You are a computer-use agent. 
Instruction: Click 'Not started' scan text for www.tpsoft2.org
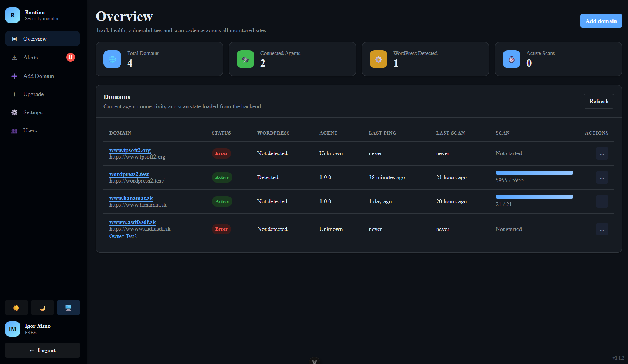(509, 153)
